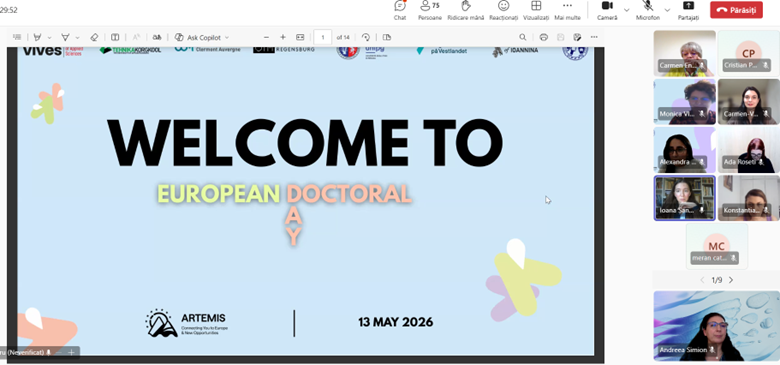The height and width of the screenshot is (365, 780).
Task: Click the save as icon
Action: tap(577, 37)
